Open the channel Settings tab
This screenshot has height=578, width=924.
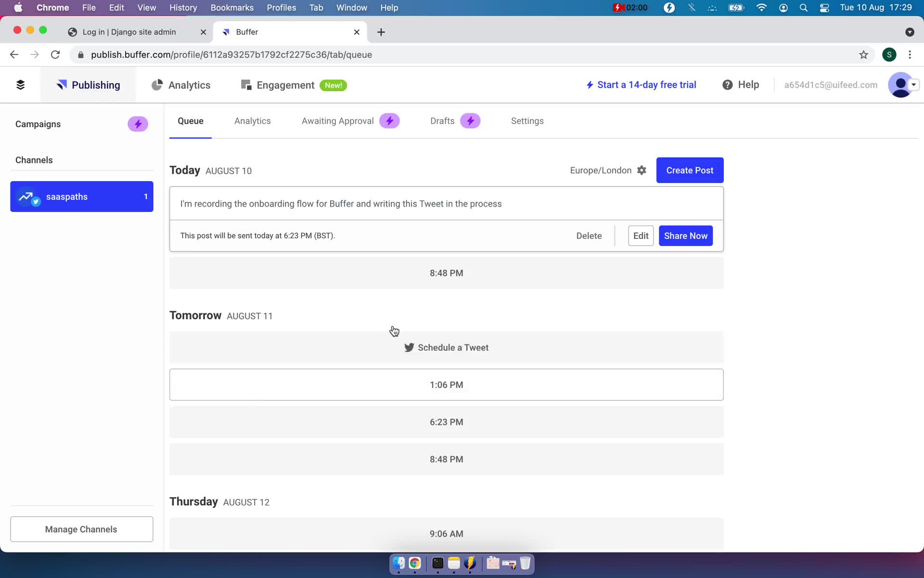pos(527,121)
